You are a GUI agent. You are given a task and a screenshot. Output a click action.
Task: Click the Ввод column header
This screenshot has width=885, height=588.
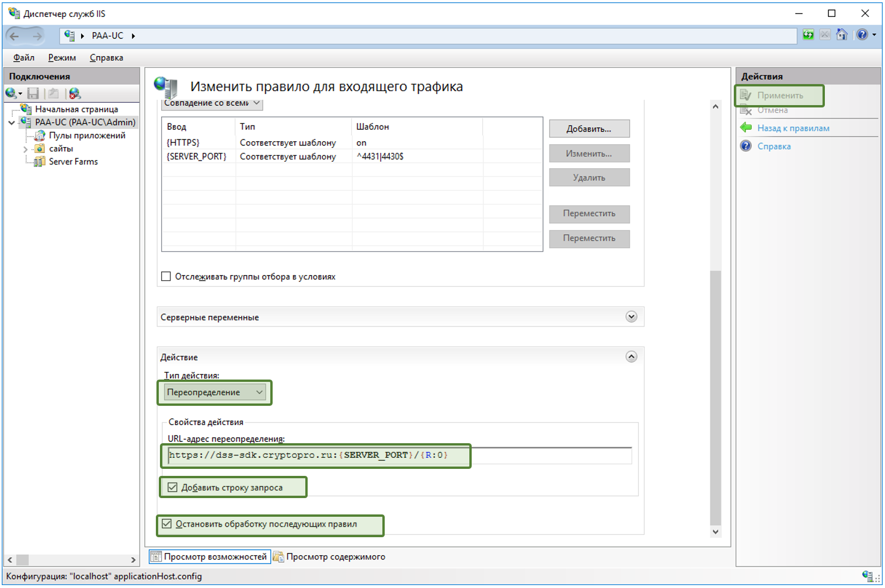tap(199, 126)
